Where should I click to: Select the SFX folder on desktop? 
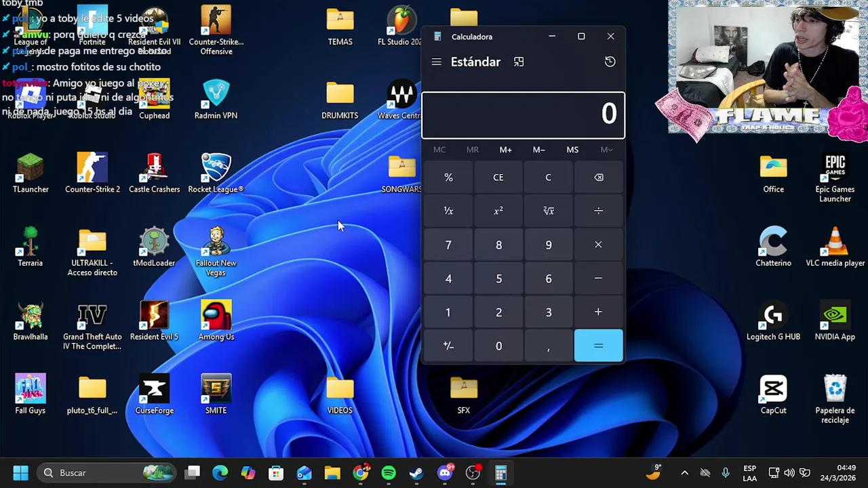pyautogui.click(x=464, y=394)
